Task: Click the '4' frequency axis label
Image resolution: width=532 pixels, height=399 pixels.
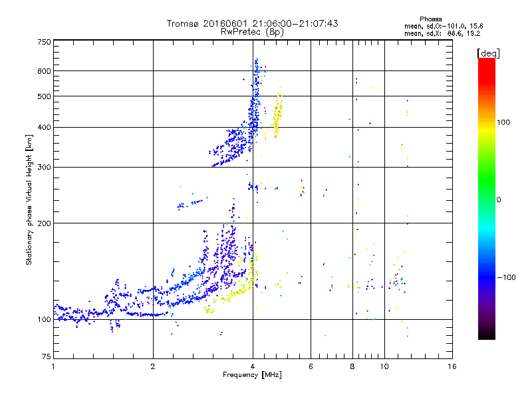Action: 253,366
